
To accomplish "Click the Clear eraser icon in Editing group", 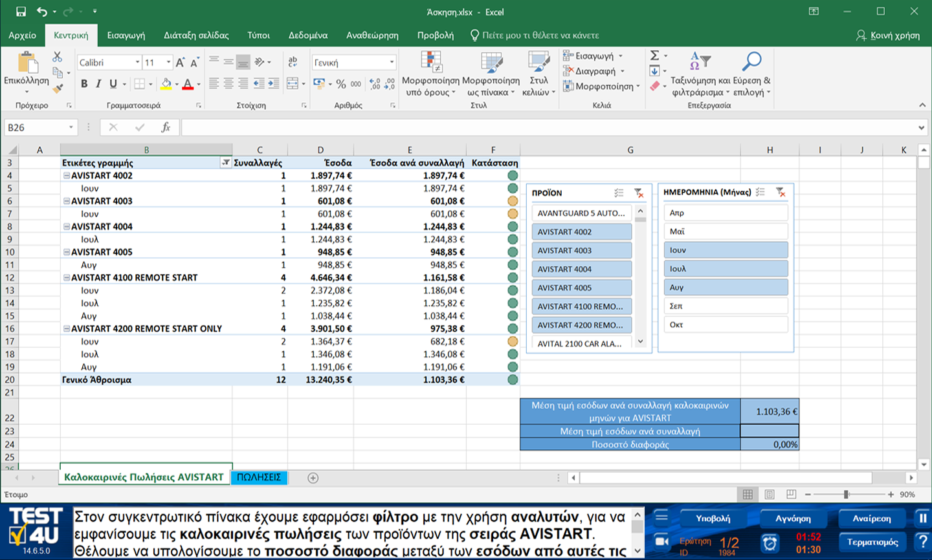I will (655, 86).
